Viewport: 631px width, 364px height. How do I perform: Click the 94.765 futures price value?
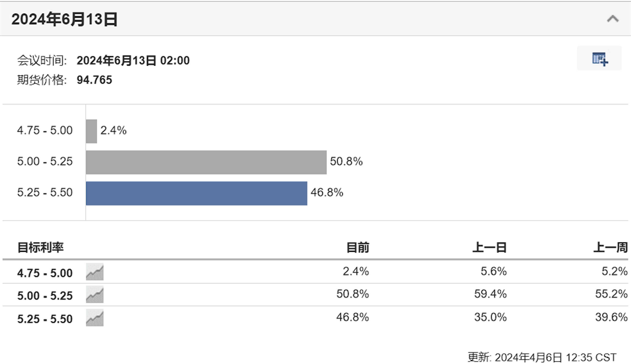point(94,80)
